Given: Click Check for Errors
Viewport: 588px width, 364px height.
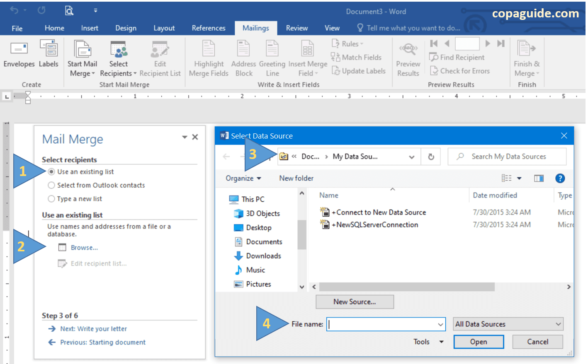Looking at the screenshot, I should pos(460,71).
